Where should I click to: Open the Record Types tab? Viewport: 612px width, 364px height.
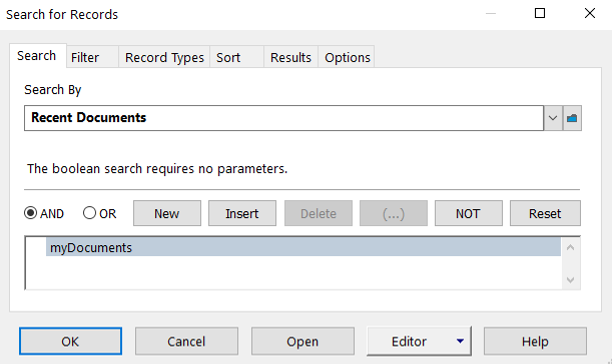point(164,57)
